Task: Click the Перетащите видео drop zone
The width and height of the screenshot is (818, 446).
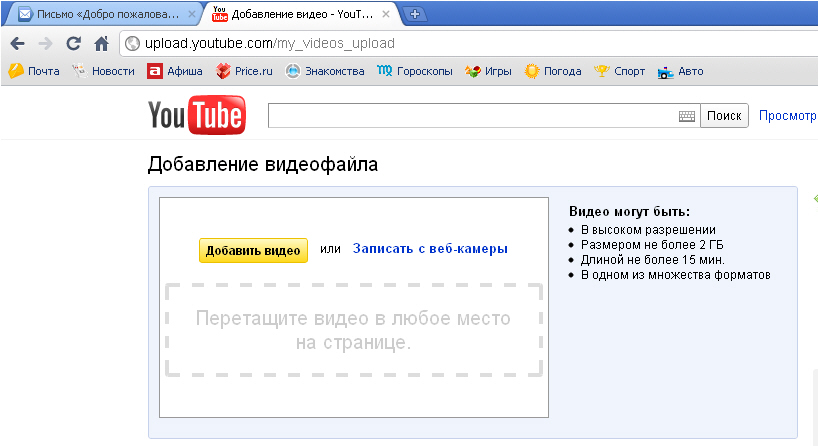Action: tap(354, 330)
